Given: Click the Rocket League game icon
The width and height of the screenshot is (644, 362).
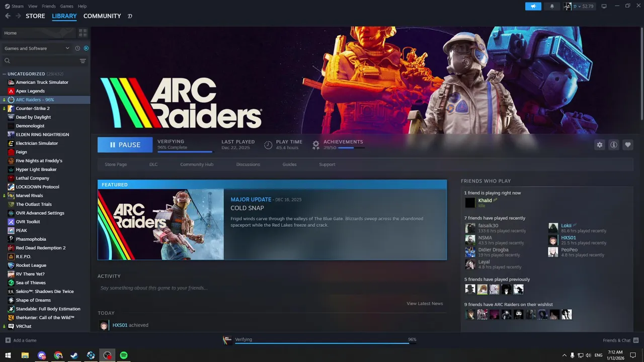Looking at the screenshot, I should (11, 265).
